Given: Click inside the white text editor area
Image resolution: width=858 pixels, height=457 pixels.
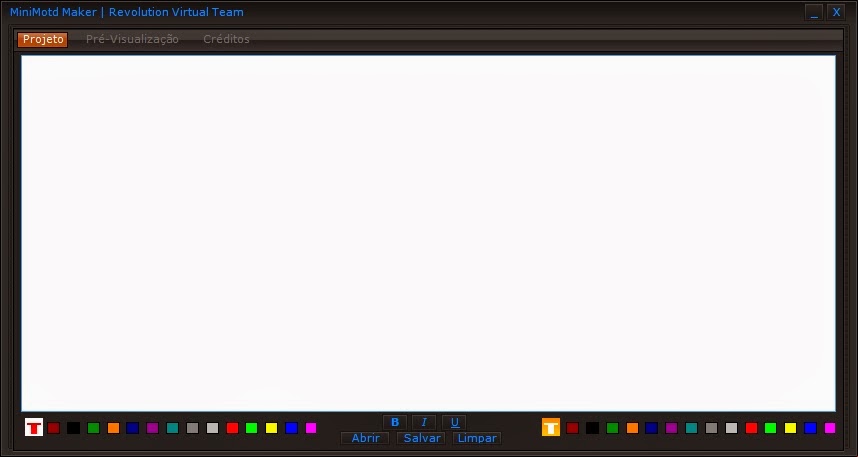Looking at the screenshot, I should point(428,233).
